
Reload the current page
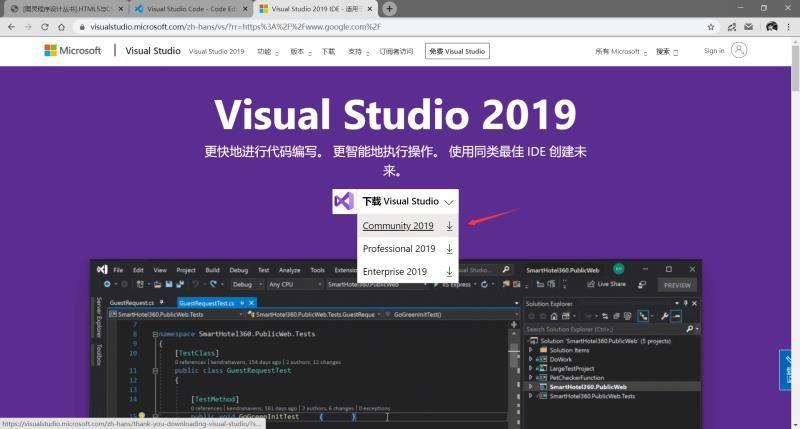pyautogui.click(x=45, y=27)
